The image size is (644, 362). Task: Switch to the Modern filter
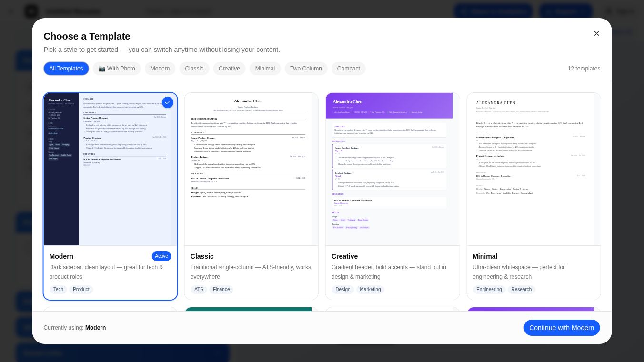(160, 69)
